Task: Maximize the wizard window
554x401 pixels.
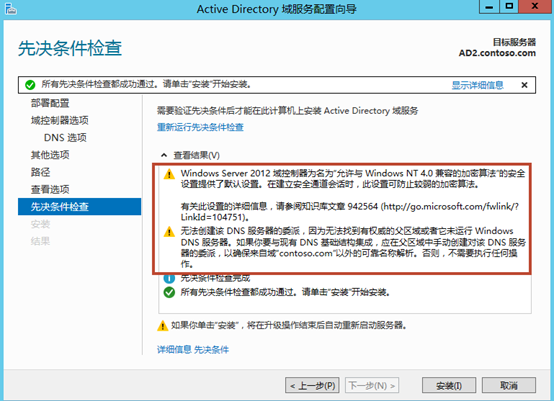Action: 509,6
